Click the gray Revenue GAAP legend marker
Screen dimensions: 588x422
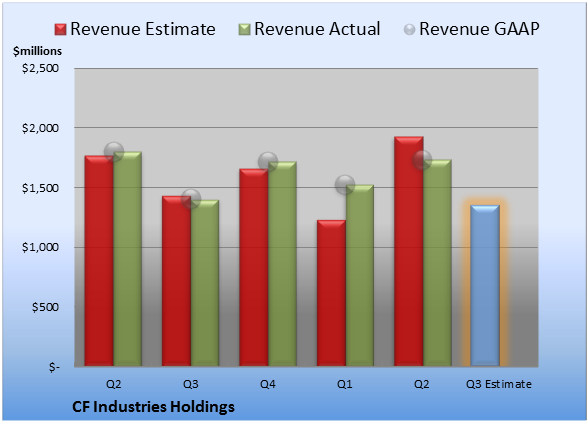click(x=410, y=30)
